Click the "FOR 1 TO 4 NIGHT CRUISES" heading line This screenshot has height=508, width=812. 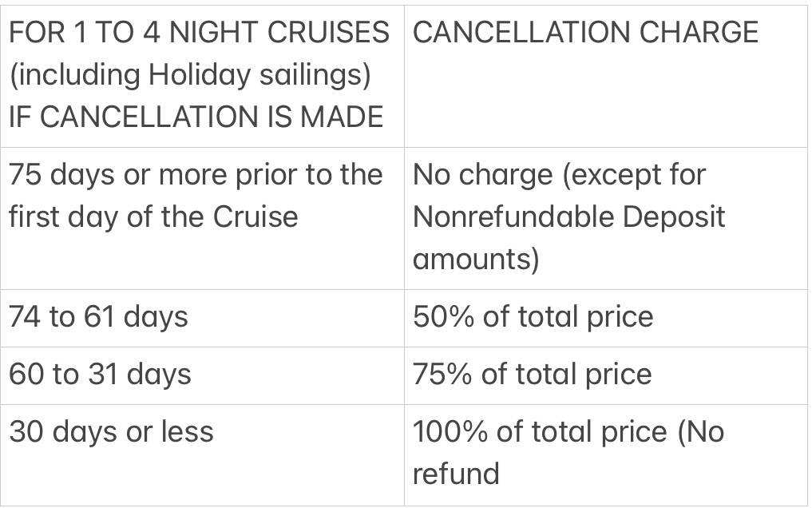click(199, 33)
